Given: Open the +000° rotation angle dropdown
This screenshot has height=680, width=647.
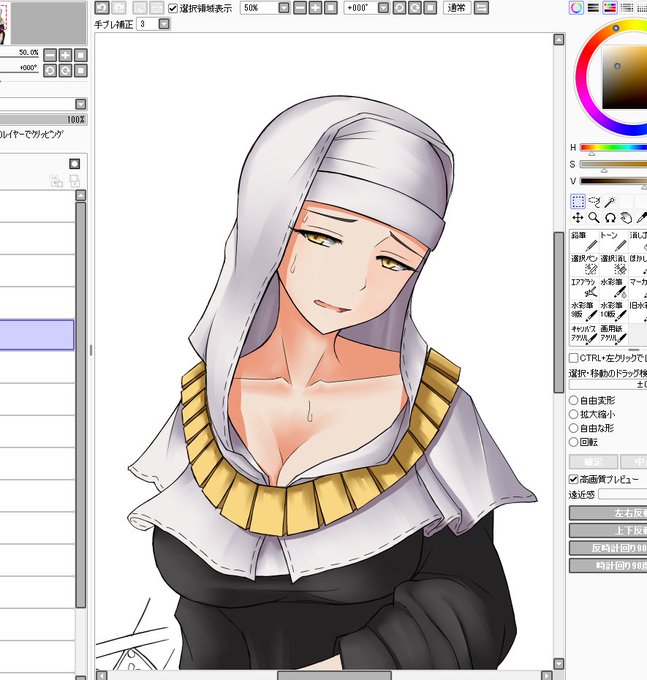Looking at the screenshot, I should pyautogui.click(x=383, y=8).
